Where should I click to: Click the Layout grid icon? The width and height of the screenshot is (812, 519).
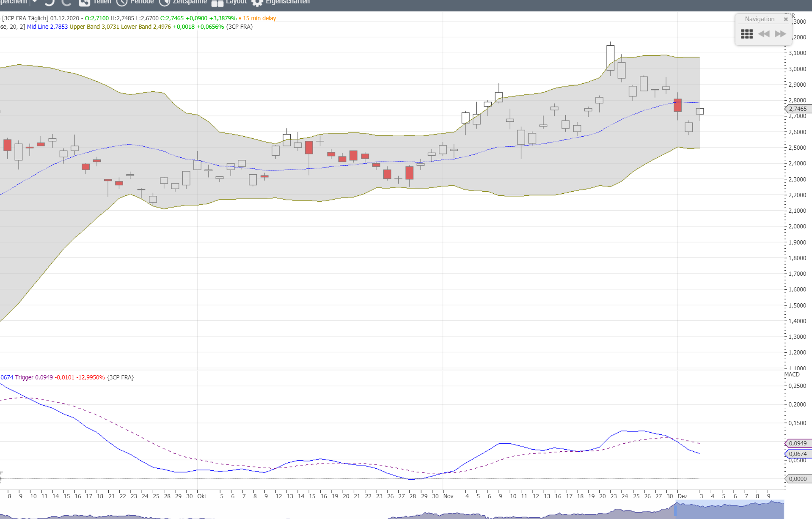point(217,3)
